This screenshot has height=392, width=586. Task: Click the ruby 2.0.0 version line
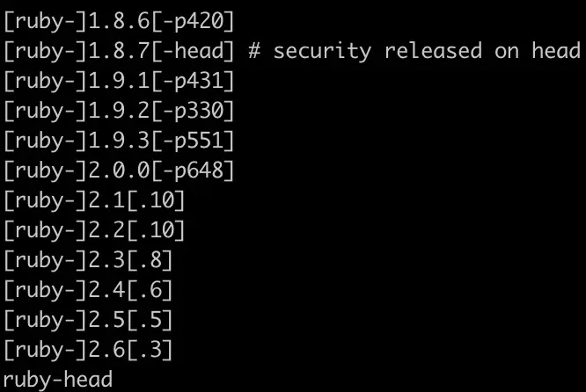click(119, 170)
